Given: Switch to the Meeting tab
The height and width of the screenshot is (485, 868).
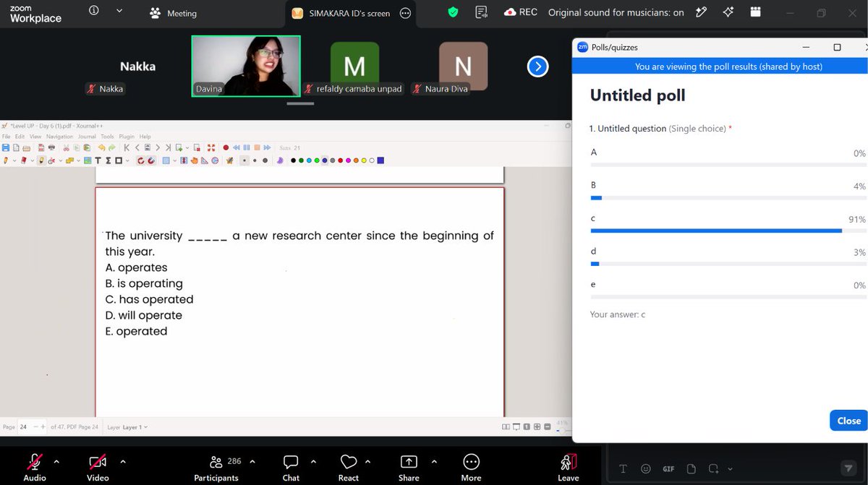Looking at the screenshot, I should tap(174, 13).
